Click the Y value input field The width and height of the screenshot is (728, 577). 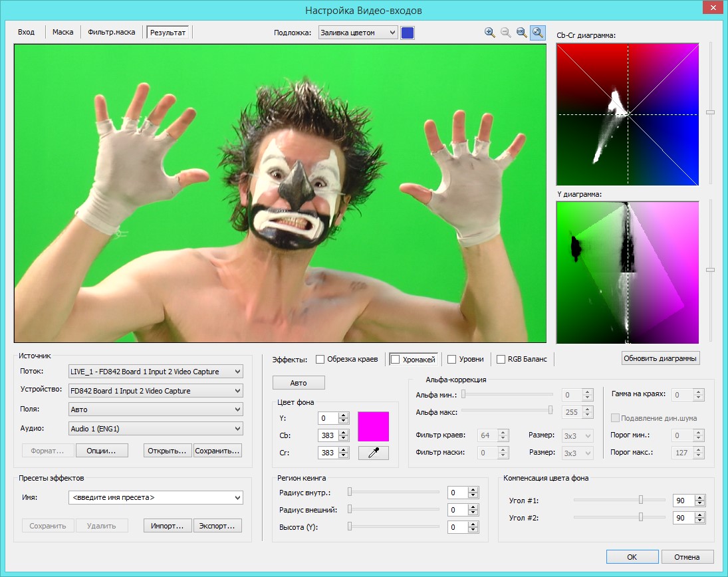coord(328,418)
